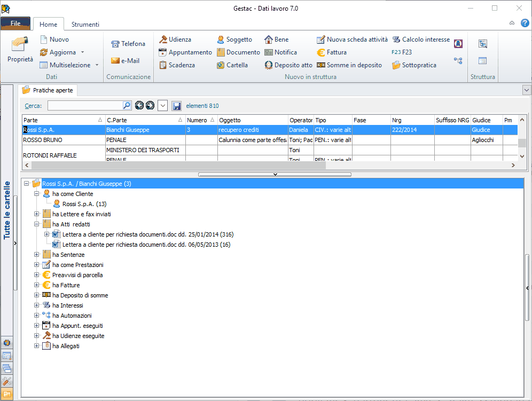Select the Pratiche aperte tab
This screenshot has width=532, height=401.
[48, 90]
